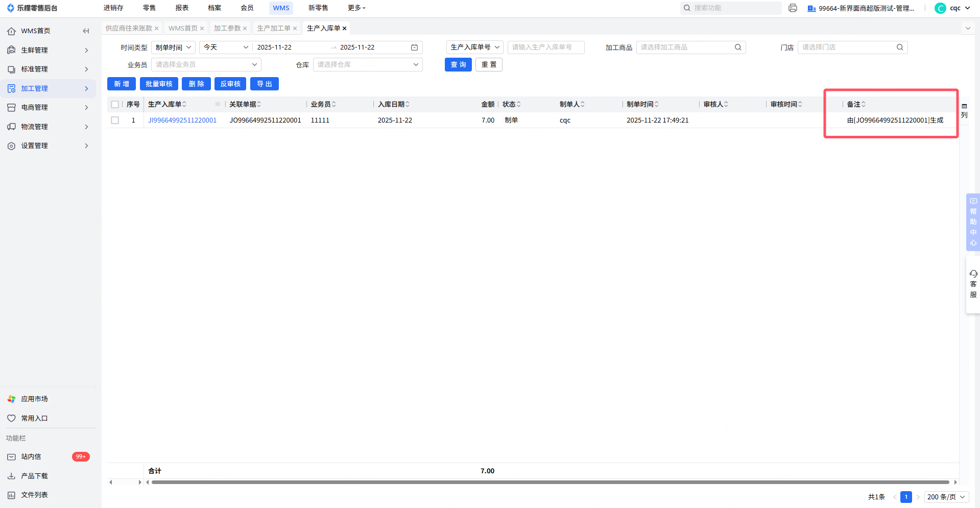Expand the 标准管理 sidebar menu
This screenshot has width=980, height=508.
click(48, 69)
